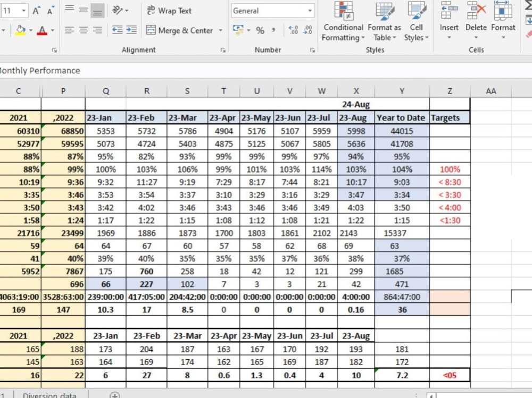Viewport: 532px width, 398px height.
Task: Decrease indent
Action: [118, 30]
